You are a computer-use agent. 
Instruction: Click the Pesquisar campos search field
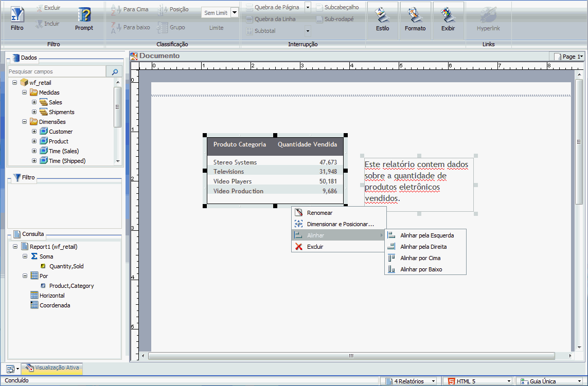pos(57,71)
